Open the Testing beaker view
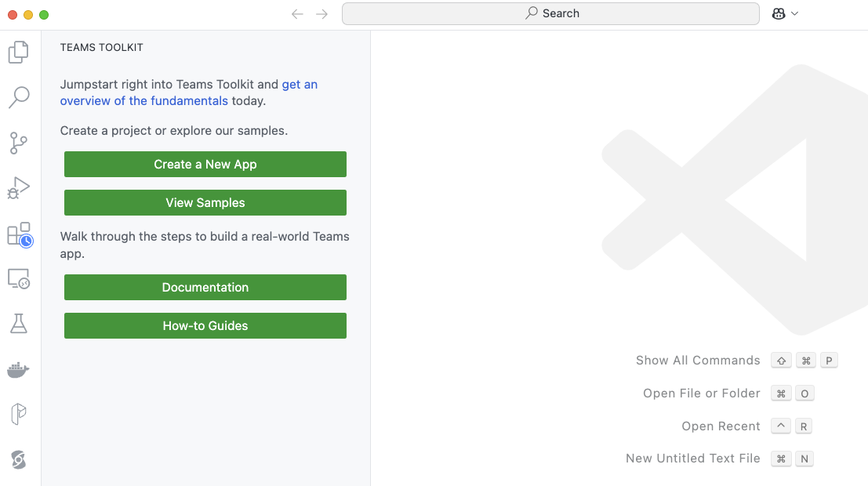This screenshot has width=868, height=486. click(18, 324)
